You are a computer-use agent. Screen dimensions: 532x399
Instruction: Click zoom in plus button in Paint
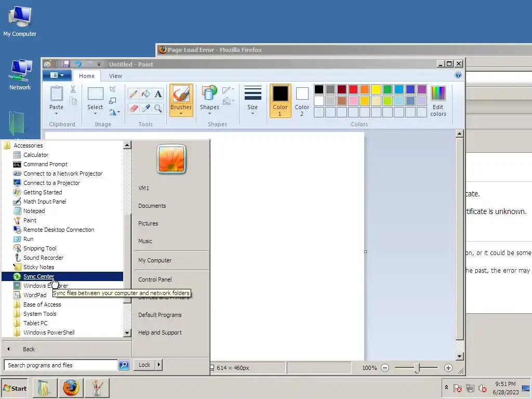[x=448, y=368]
